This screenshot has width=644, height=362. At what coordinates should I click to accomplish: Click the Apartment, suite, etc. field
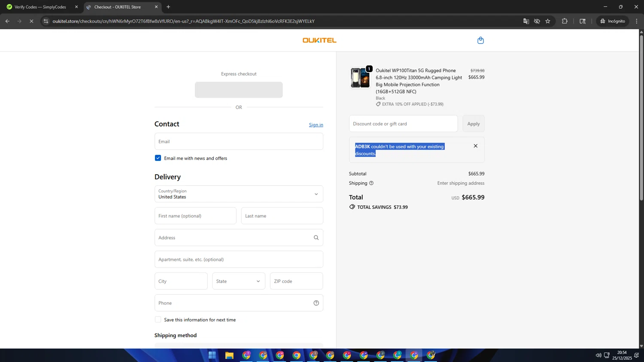[239, 259]
